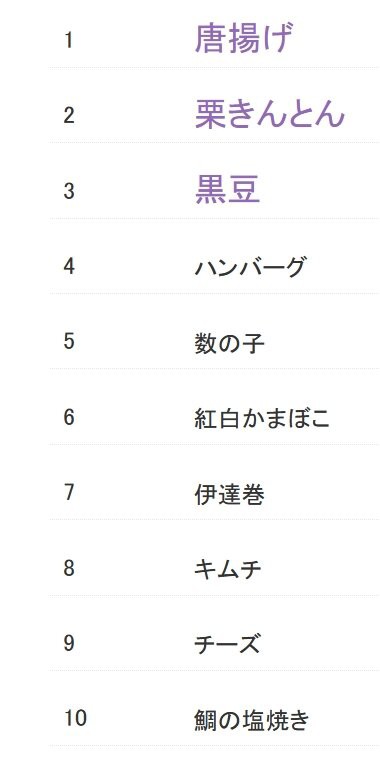Select the 鯛の塩焼き entry
This screenshot has height=771, width=380.
[x=252, y=720]
